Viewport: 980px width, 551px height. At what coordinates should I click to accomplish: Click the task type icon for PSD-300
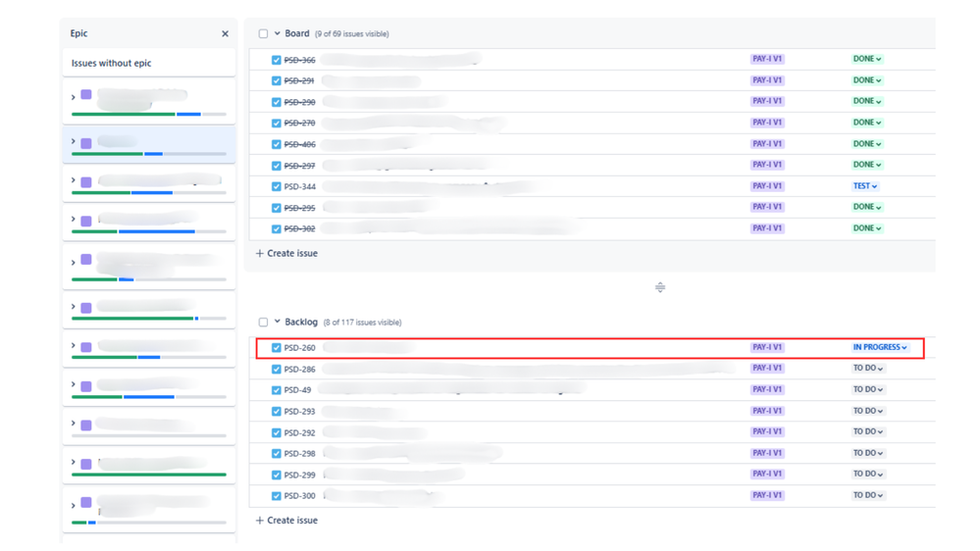pos(277,496)
